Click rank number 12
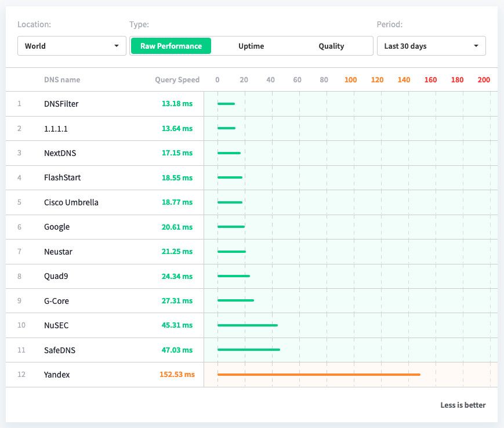Image resolution: width=504 pixels, height=428 pixels. [21, 374]
